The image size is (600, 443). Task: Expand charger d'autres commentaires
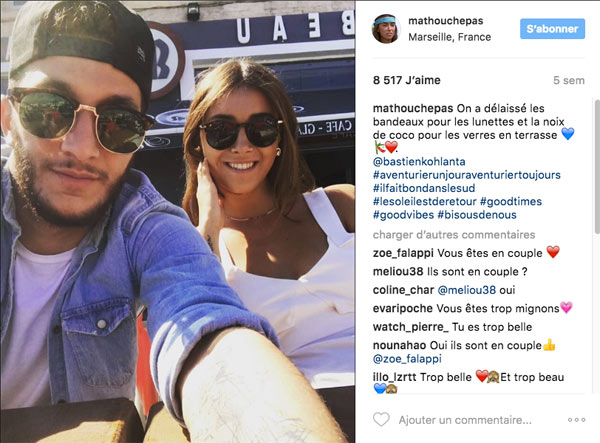pos(454,235)
